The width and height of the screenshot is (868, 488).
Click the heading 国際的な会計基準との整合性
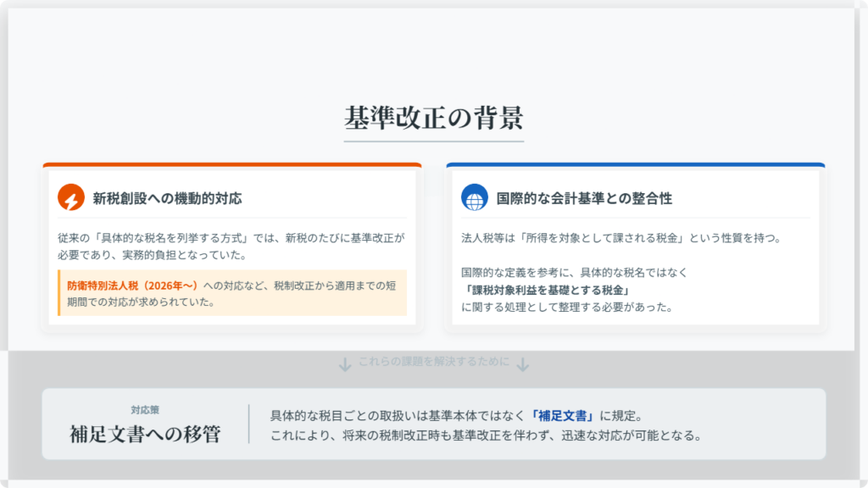[584, 198]
